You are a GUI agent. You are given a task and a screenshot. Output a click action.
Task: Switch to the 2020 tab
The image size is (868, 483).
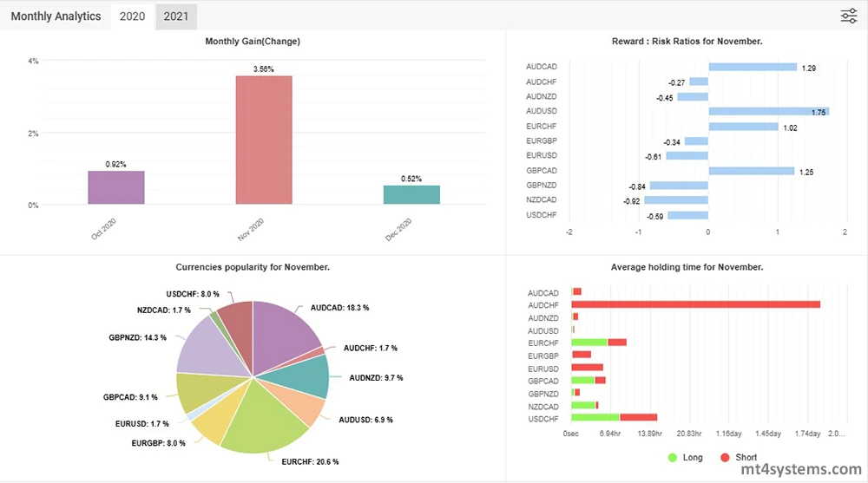point(133,16)
